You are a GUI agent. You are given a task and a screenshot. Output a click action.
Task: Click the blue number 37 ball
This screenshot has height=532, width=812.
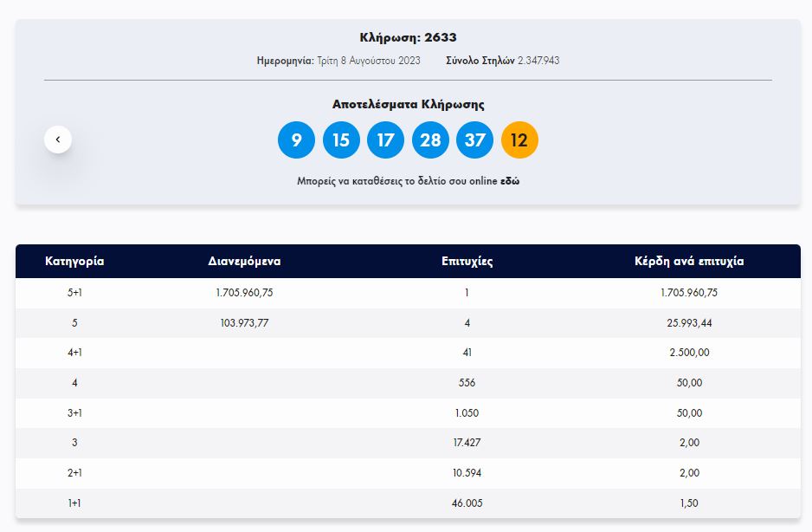point(474,140)
